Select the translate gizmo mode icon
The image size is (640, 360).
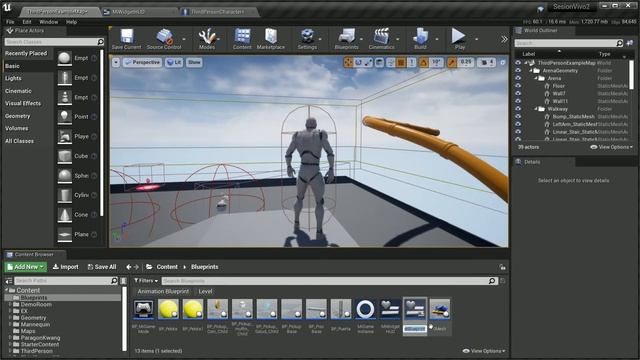click(348, 62)
